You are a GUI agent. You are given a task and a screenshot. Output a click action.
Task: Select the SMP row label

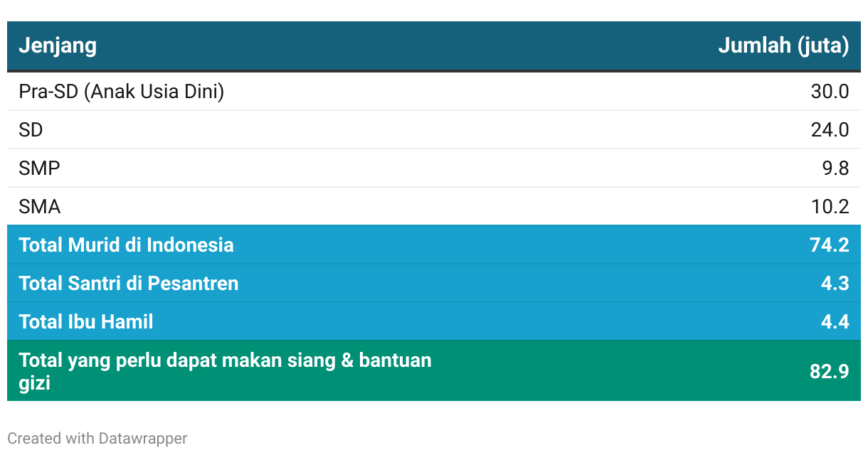[x=39, y=168]
